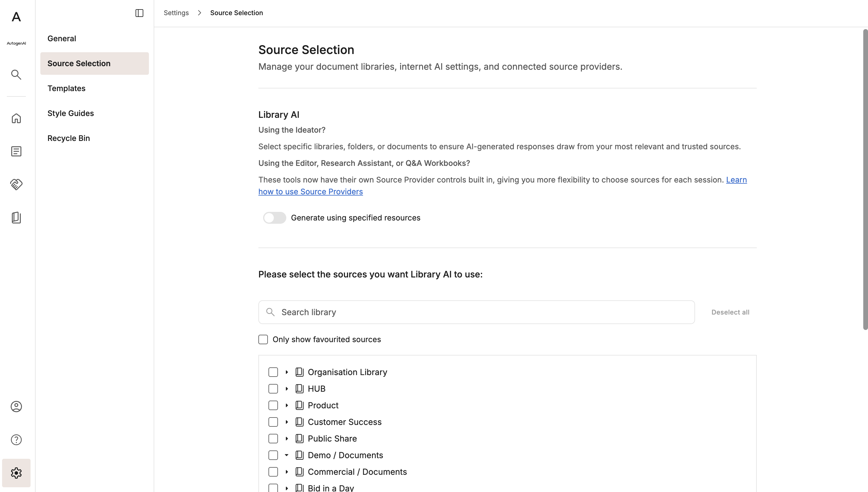Expand the Public Share tree node
The width and height of the screenshot is (868, 492).
(287, 439)
